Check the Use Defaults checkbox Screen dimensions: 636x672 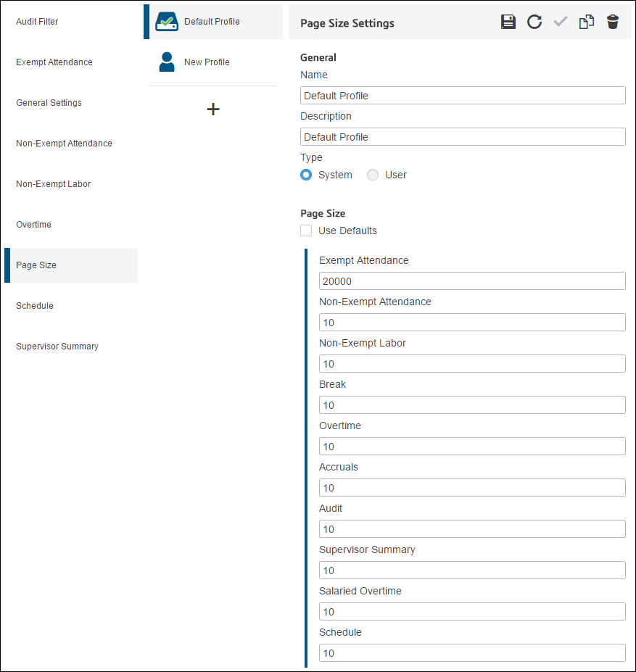[306, 231]
